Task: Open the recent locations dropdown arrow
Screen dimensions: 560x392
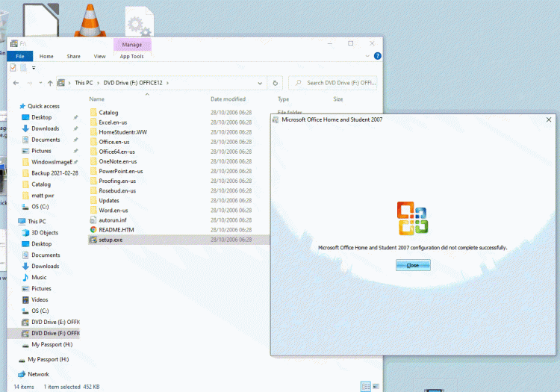Action: coord(41,83)
